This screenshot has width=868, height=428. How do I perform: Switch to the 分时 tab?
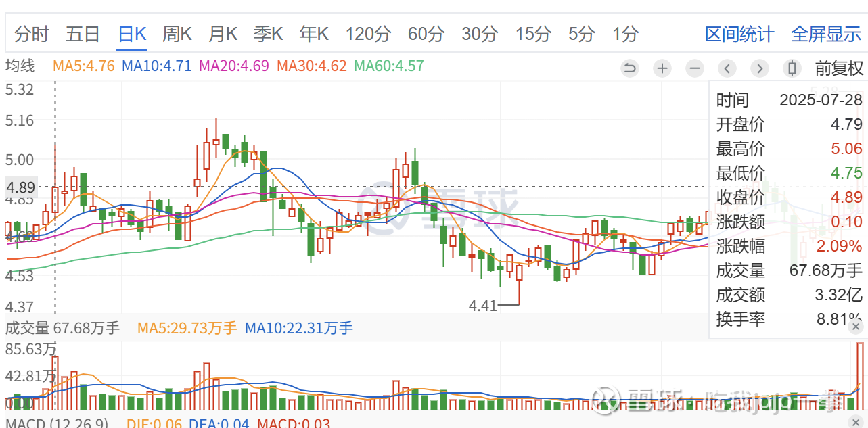32,34
